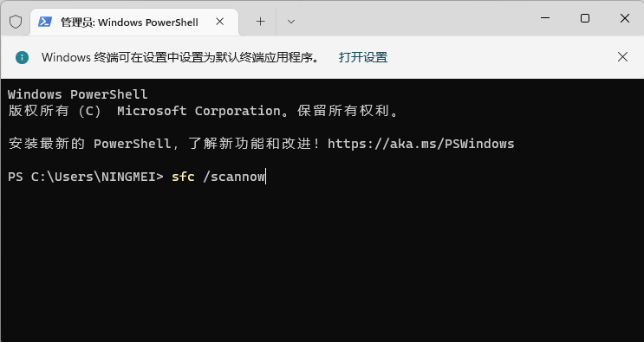Open the 打开设置 link

point(363,57)
